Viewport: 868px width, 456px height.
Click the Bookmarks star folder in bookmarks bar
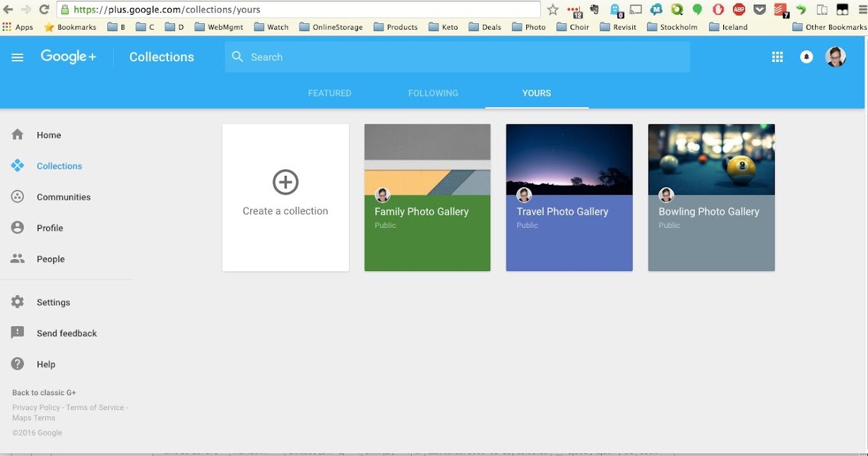pos(70,27)
